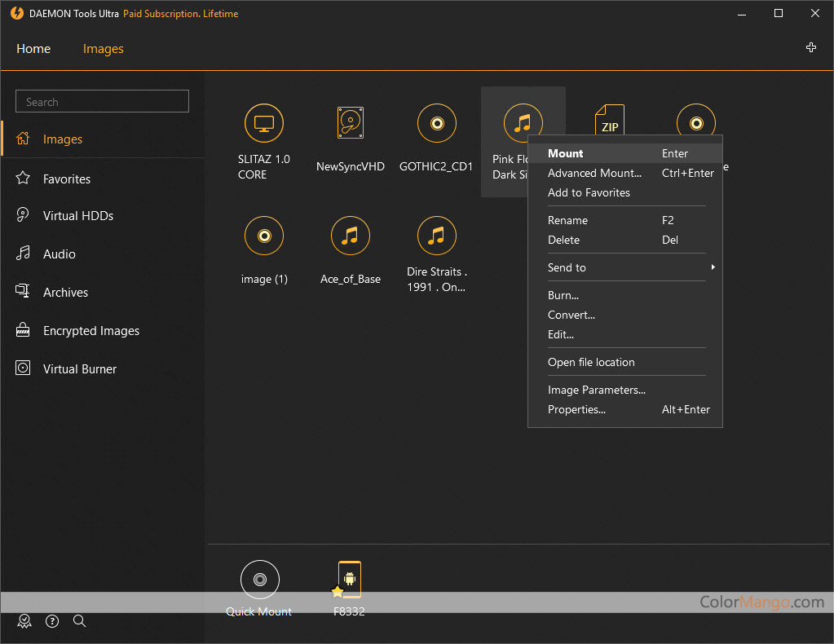Select the NewSyncVHD virtual disk icon

(351, 123)
